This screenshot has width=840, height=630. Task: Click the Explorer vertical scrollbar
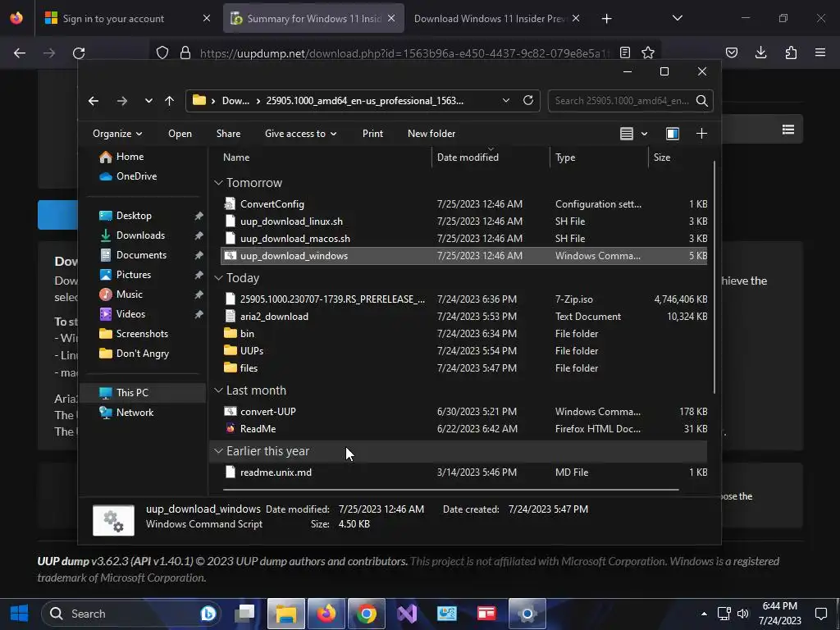coord(715,277)
